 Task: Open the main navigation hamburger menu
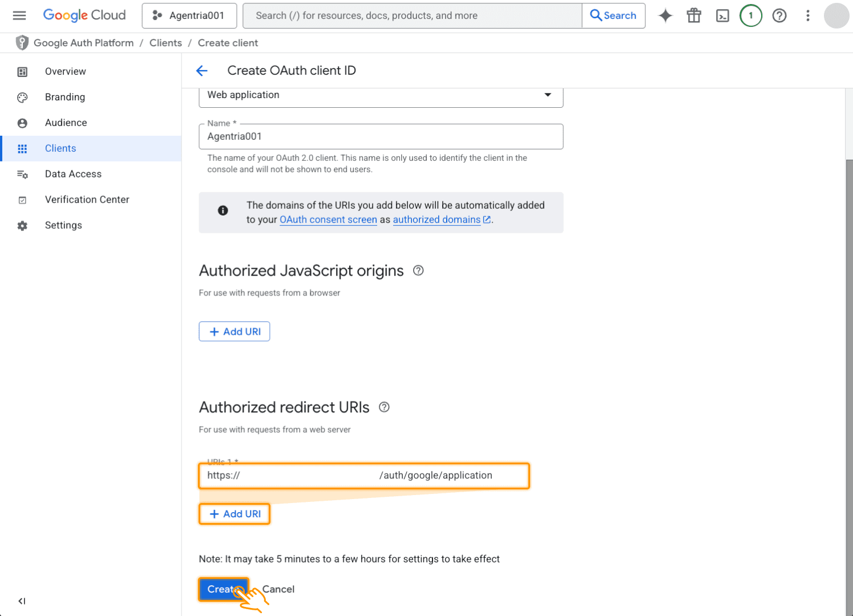(19, 15)
